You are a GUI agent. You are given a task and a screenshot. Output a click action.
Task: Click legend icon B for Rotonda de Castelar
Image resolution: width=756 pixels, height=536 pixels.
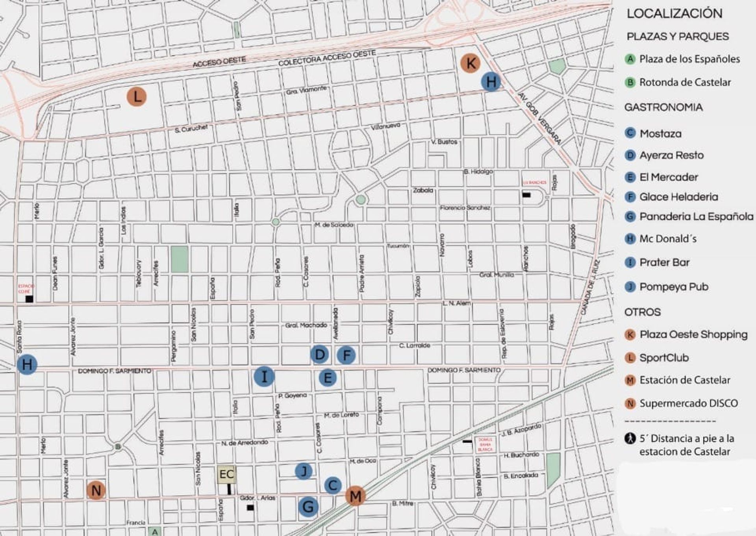630,83
